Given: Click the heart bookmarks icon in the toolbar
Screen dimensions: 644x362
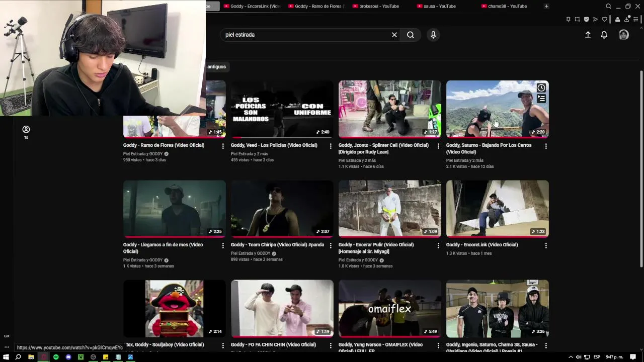Looking at the screenshot, I should [604, 19].
